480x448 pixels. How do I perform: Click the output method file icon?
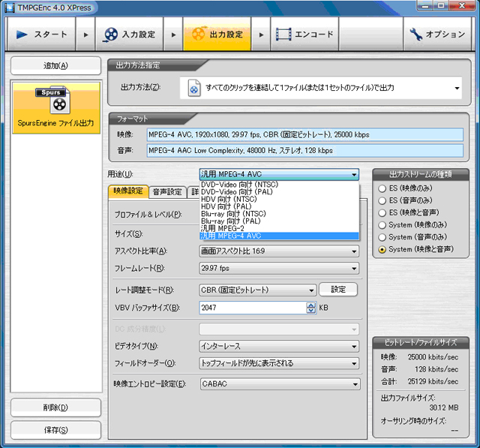pos(194,88)
